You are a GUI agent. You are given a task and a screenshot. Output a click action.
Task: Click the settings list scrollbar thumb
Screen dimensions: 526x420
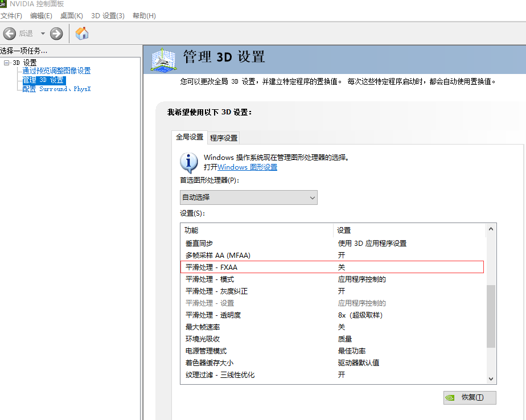pyautogui.click(x=491, y=316)
